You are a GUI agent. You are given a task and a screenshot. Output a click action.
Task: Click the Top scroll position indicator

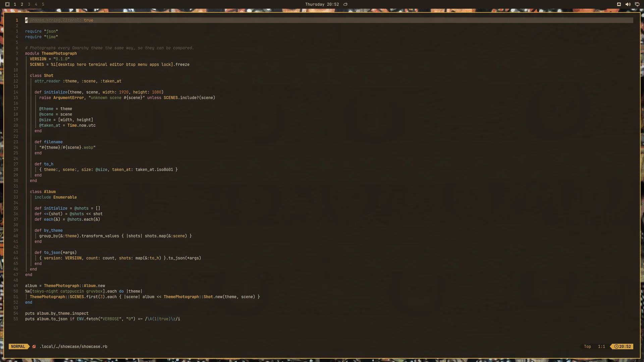(x=587, y=347)
